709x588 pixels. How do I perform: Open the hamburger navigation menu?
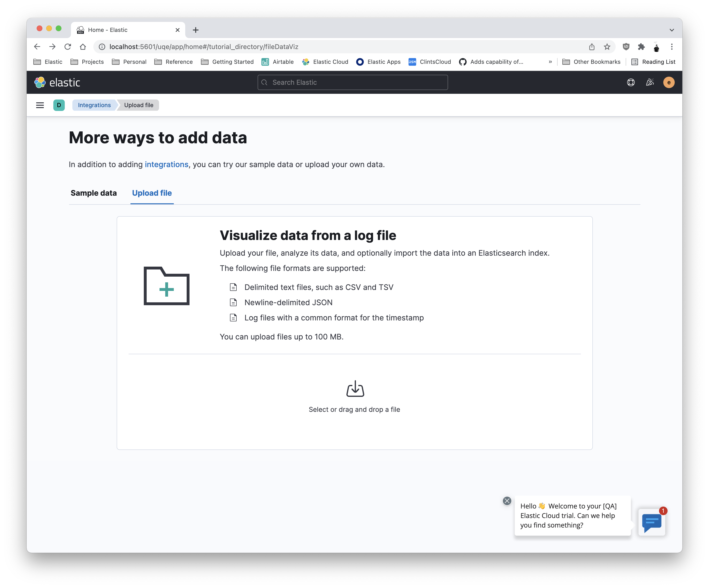coord(40,105)
